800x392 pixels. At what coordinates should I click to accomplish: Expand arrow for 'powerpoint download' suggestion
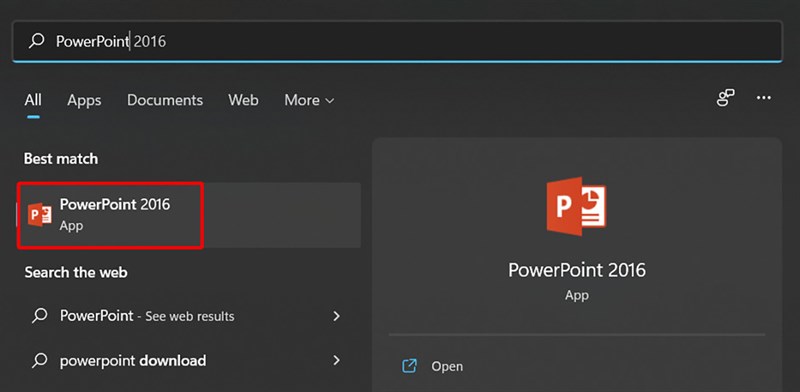coord(336,361)
